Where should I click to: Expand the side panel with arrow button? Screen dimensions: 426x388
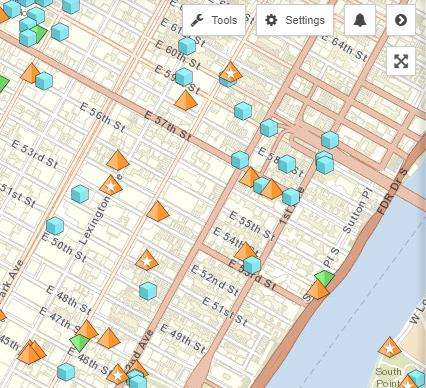[401, 20]
